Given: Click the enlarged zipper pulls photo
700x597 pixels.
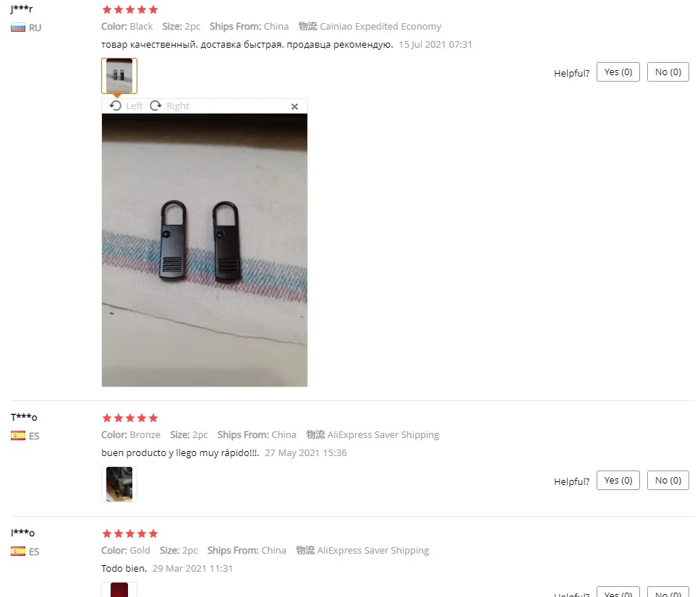Looking at the screenshot, I should [205, 250].
